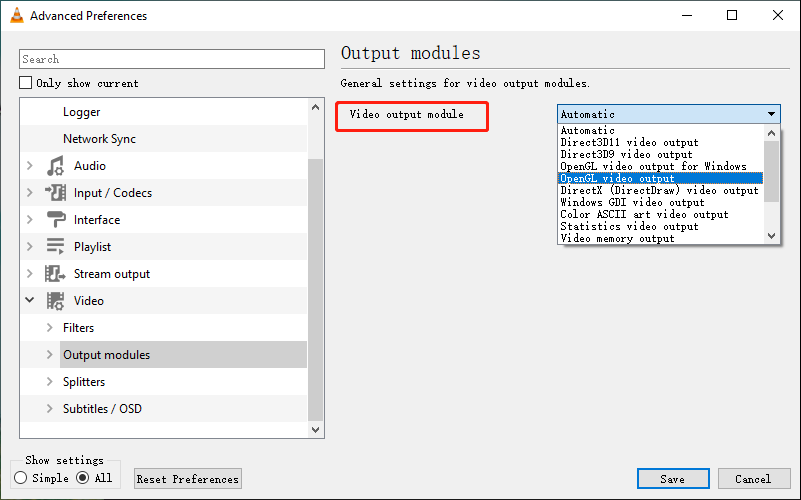Click the Video film gear icon
Image resolution: width=801 pixels, height=500 pixels.
click(x=55, y=301)
